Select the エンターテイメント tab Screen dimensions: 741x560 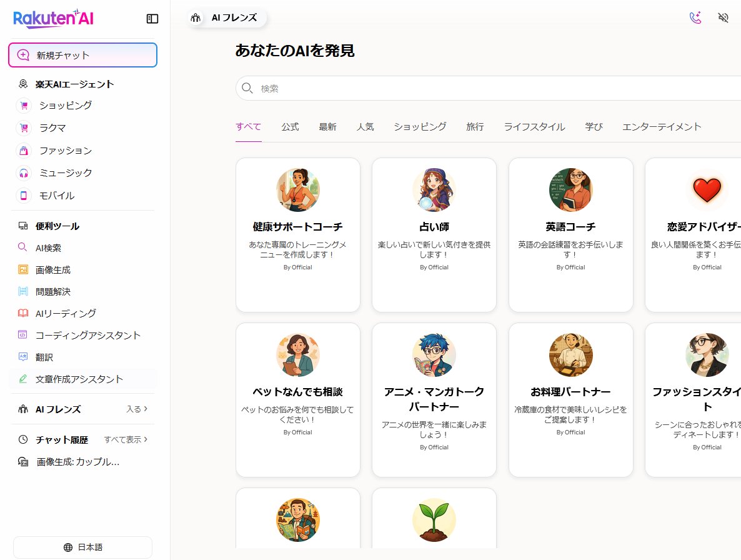coord(662,127)
